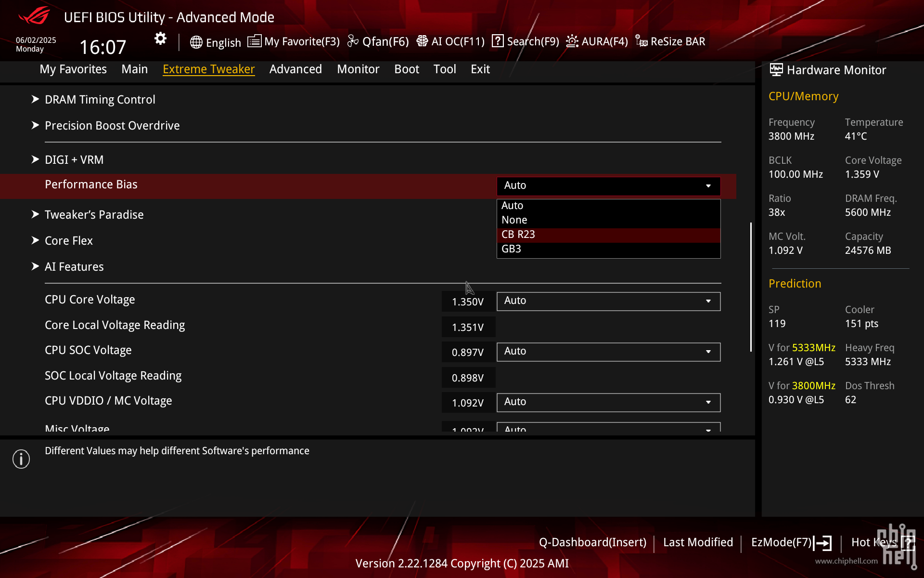Open settings via the gear icon
The height and width of the screenshot is (578, 924).
(x=160, y=39)
